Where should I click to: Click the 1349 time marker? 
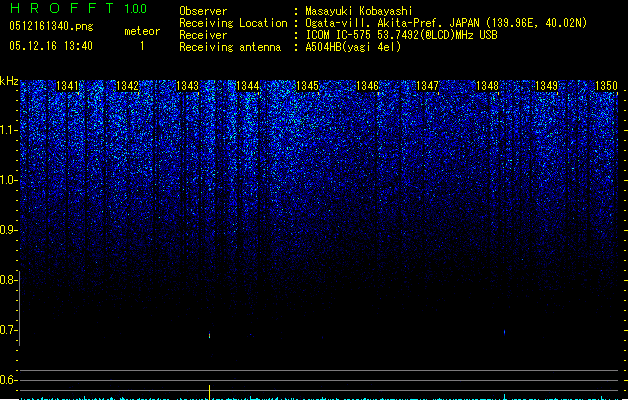546,86
